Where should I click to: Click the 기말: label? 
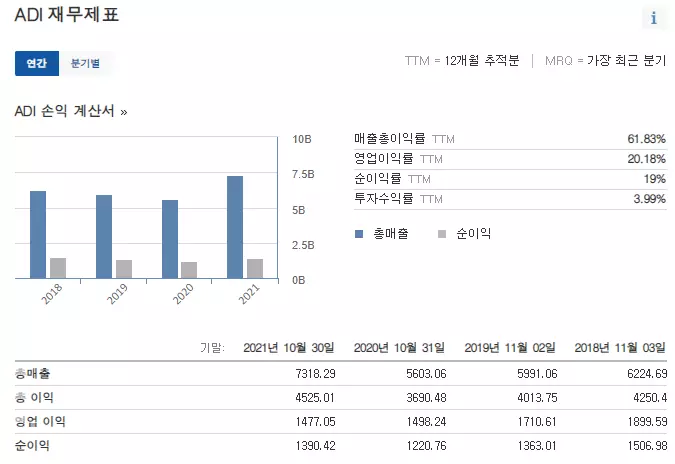coord(212,348)
